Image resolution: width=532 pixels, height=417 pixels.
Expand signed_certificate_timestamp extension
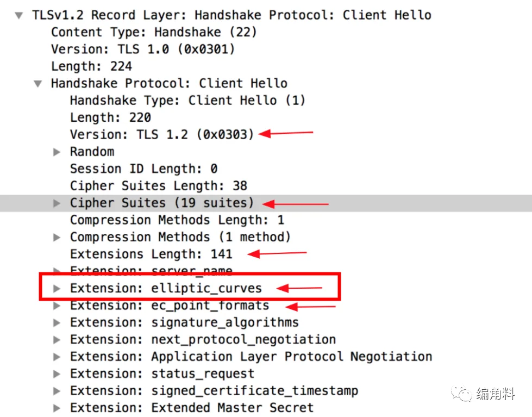(x=57, y=391)
